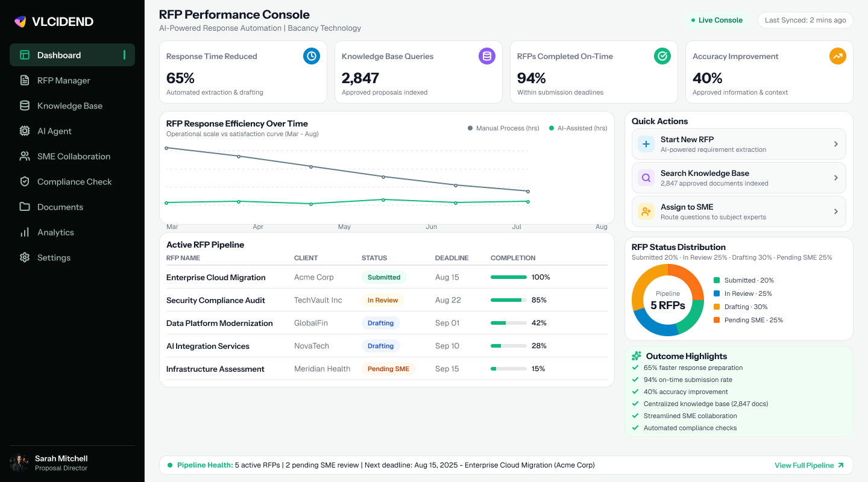Click the Settings gear icon in sidebar
This screenshot has height=482, width=868.
(25, 257)
